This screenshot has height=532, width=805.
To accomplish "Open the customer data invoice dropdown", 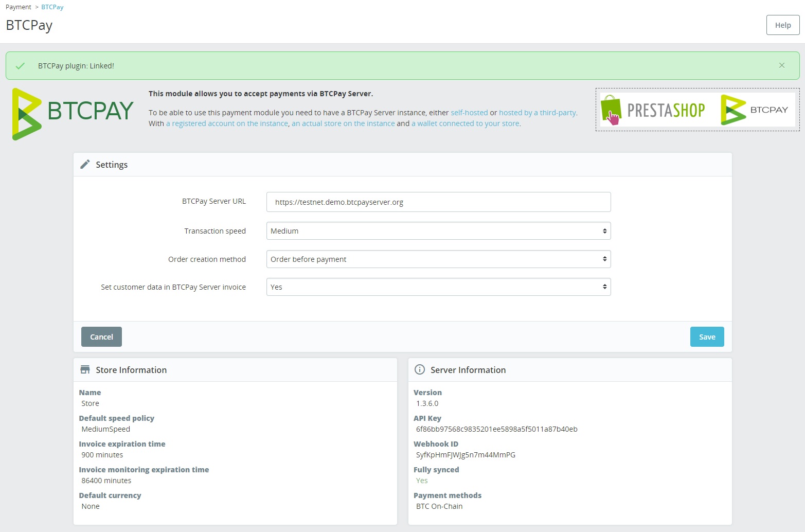I will pos(438,287).
